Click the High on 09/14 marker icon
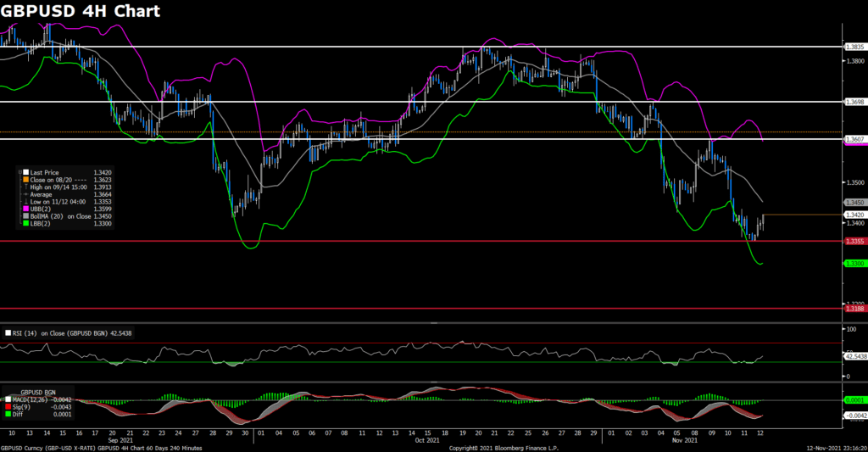The image size is (868, 452). (25, 187)
